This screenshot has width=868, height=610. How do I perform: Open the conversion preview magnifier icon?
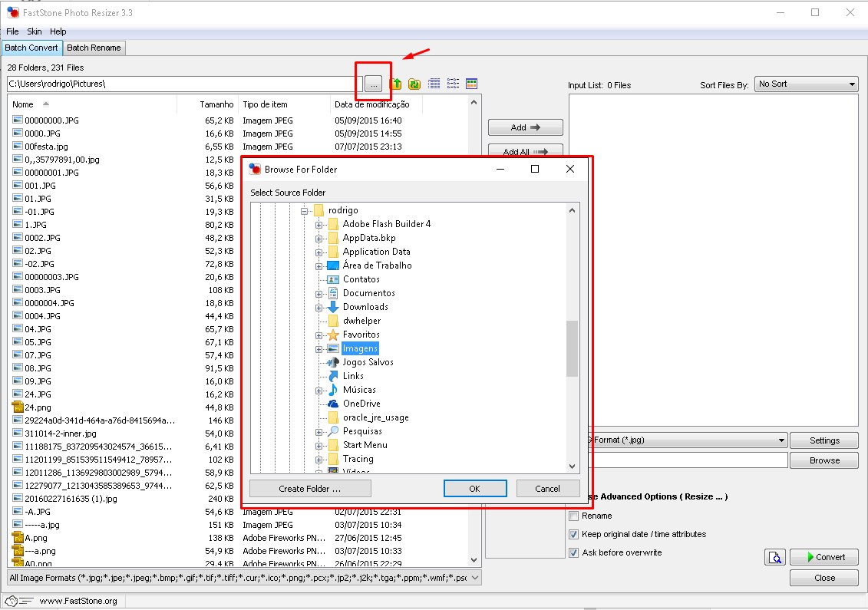pos(775,557)
